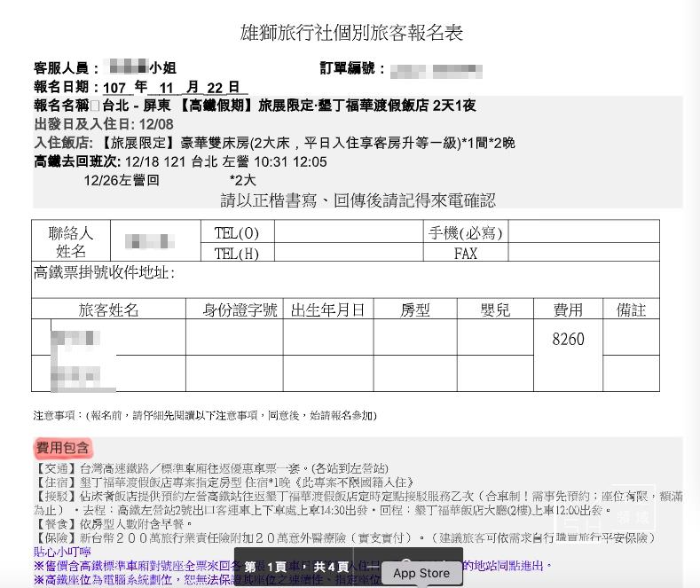Click the red-highlighted 費用包含 heading
Image resolution: width=700 pixels, height=588 pixels.
point(62,448)
